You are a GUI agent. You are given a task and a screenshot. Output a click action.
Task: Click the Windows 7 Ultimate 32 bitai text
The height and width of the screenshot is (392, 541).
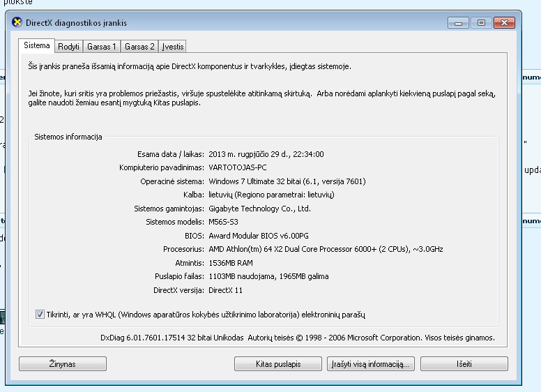click(x=255, y=181)
